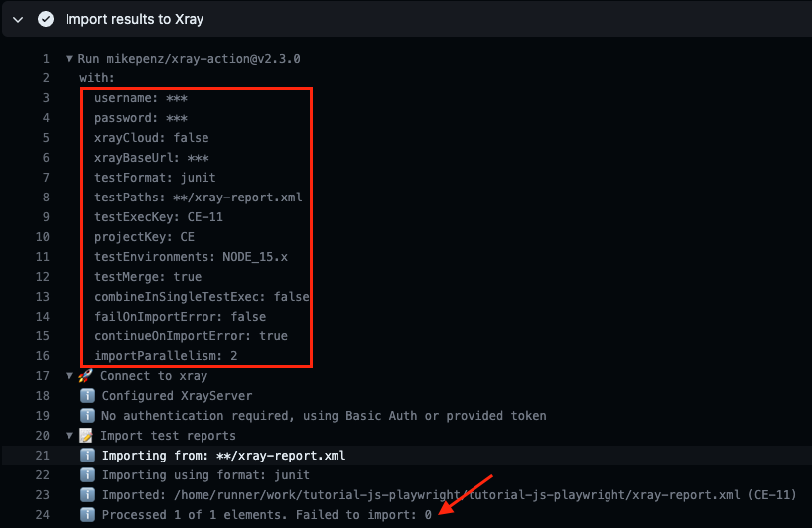Click the info icon on No authentication line
812x528 pixels.
tap(87, 416)
